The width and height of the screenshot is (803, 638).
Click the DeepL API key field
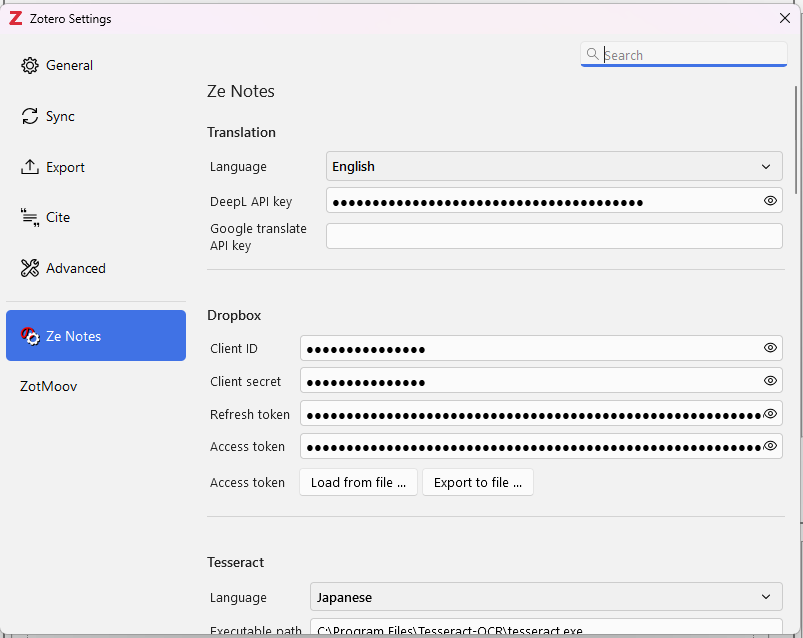(x=554, y=201)
